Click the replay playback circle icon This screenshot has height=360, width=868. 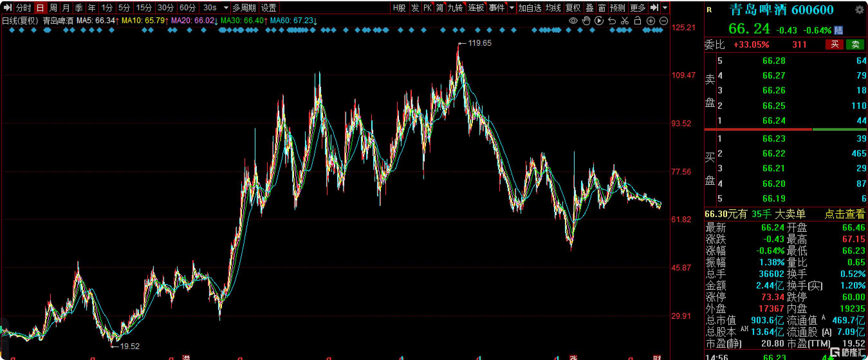click(x=599, y=21)
